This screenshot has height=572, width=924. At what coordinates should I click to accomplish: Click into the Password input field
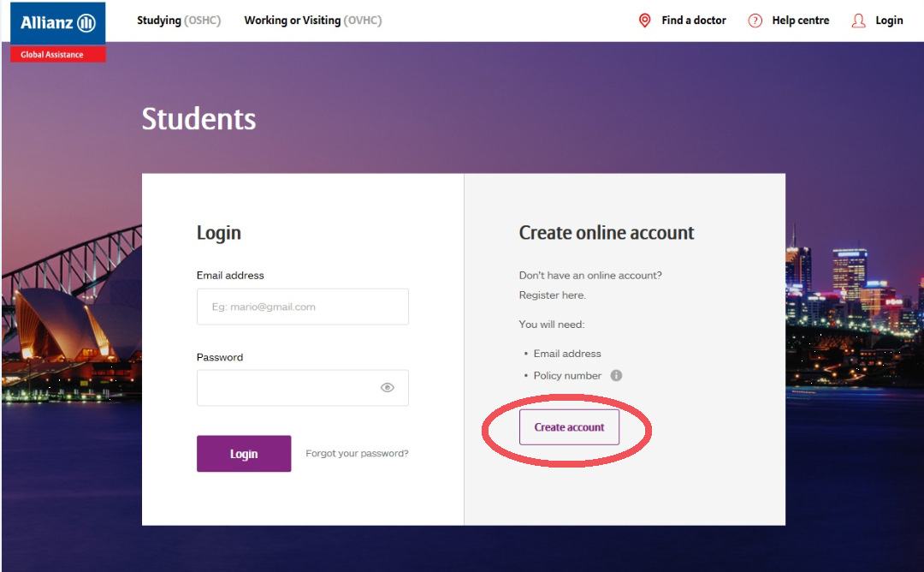click(x=287, y=388)
